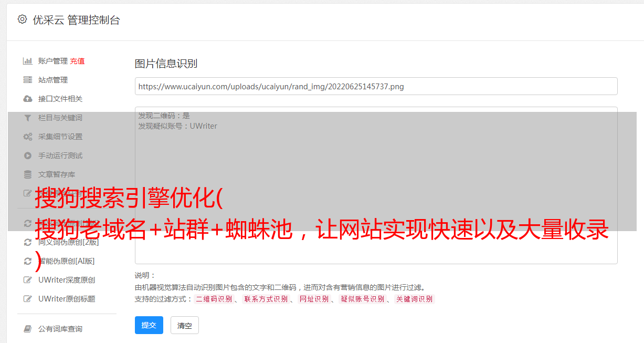Open 采集细节设置 via its gears icon
The width and height of the screenshot is (644, 343).
tap(28, 137)
